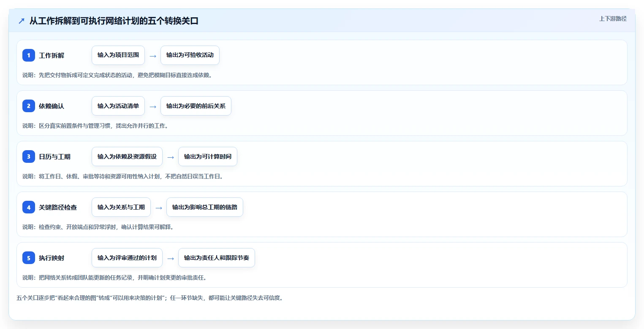Click the description starting 说明：区分真实前置条件

[x=95, y=126]
